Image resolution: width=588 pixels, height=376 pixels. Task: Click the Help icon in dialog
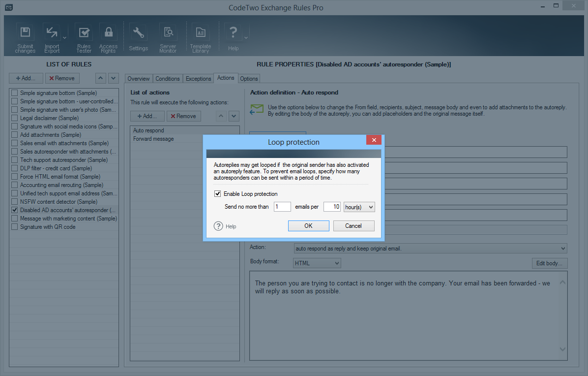(219, 226)
